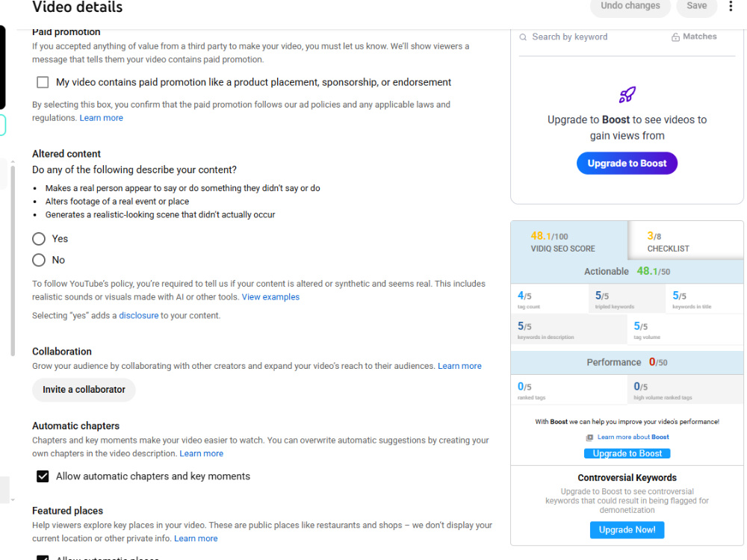Viewport: 747px width, 560px height.
Task: Open the View examples link
Action: pyautogui.click(x=270, y=296)
